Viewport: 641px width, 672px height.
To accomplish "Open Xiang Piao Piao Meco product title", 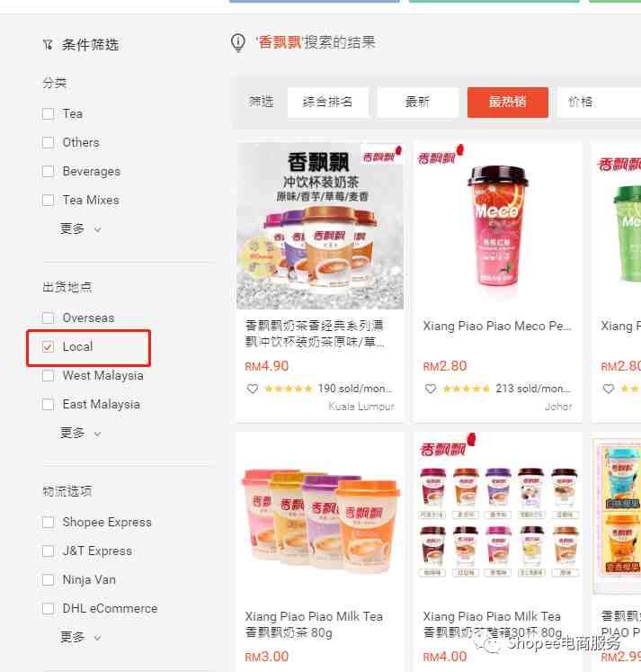I will point(496,327).
